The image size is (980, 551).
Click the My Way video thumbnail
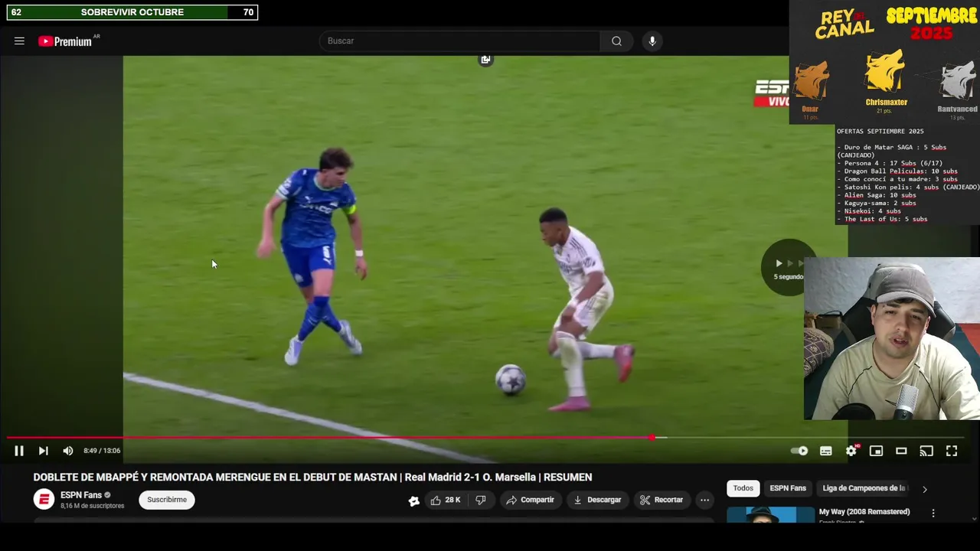[771, 514]
